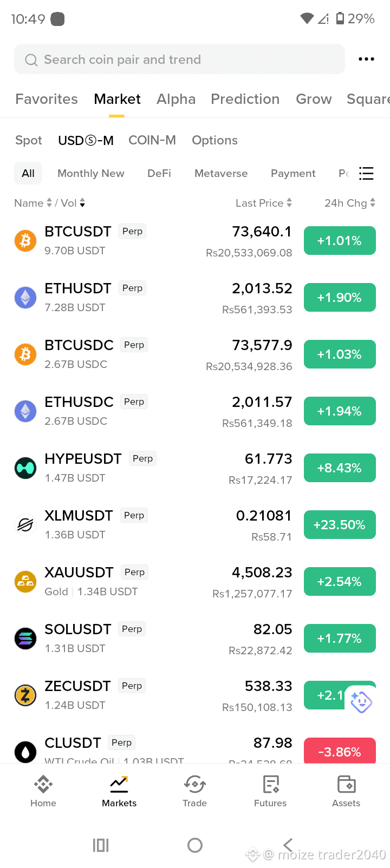The height and width of the screenshot is (868, 390).
Task: Select the Bitcoin BTCUSDT coin icon
Action: (x=25, y=240)
